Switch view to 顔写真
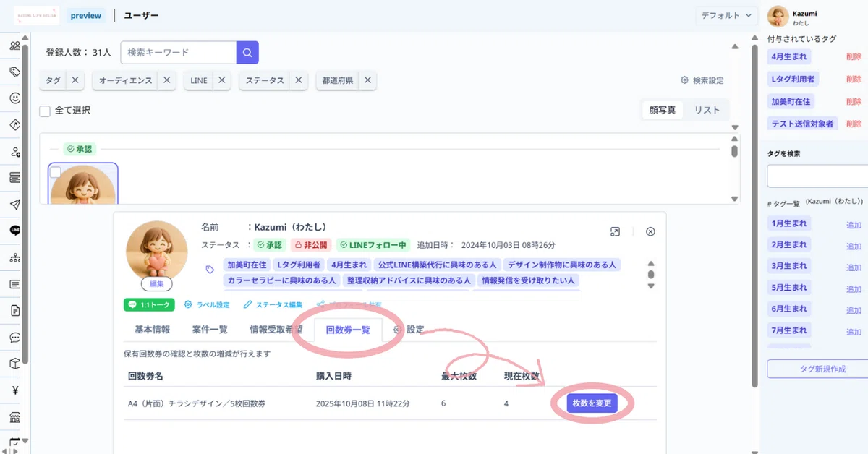The image size is (868, 454). (x=663, y=110)
